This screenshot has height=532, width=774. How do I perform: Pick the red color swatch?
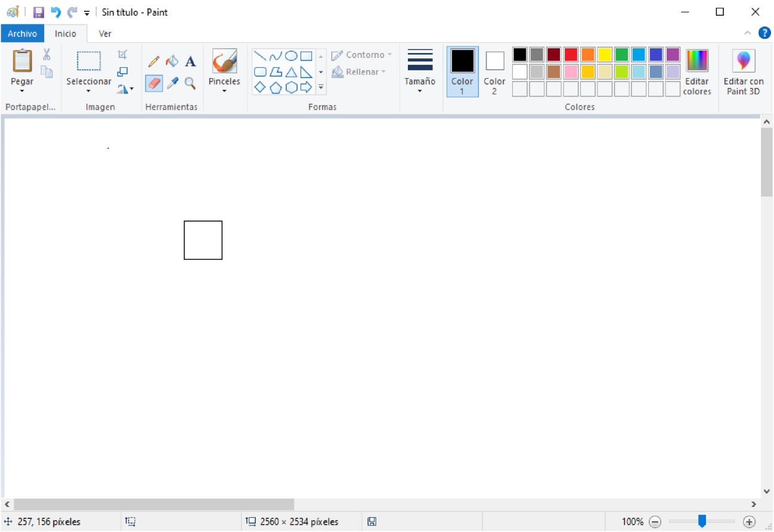point(571,55)
